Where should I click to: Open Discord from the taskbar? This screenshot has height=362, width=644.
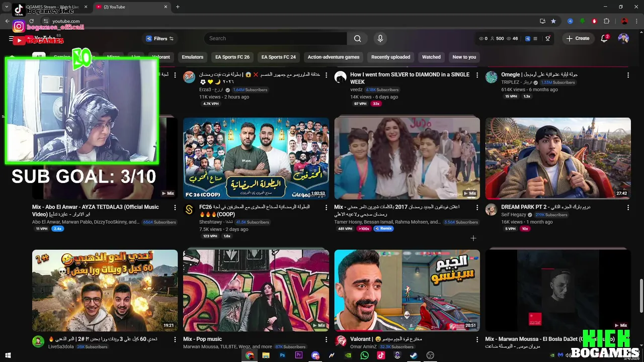click(x=315, y=355)
